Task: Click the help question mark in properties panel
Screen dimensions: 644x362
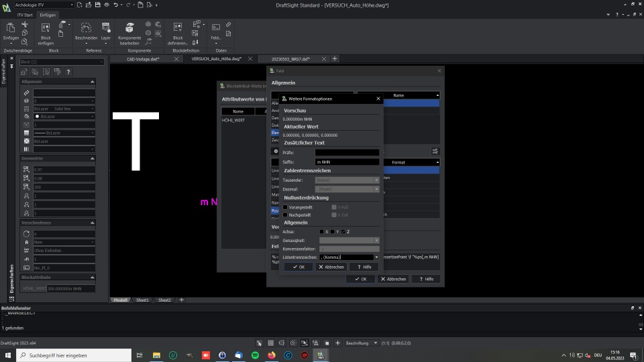Action: (x=68, y=72)
